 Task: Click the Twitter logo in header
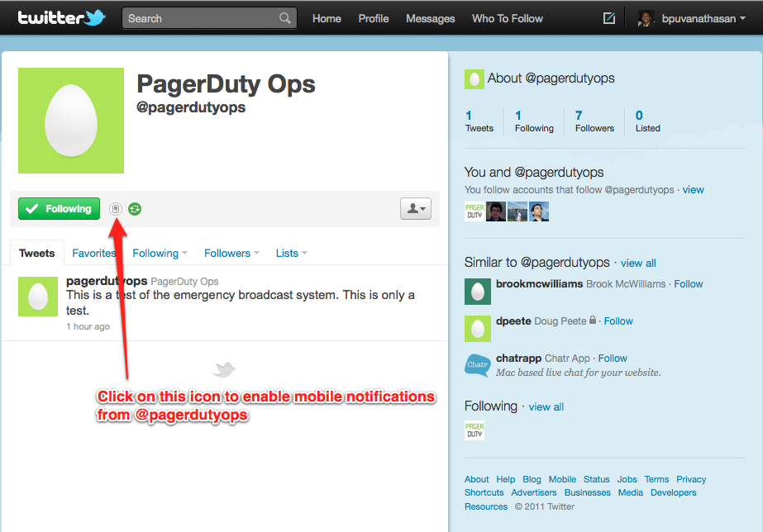(62, 17)
